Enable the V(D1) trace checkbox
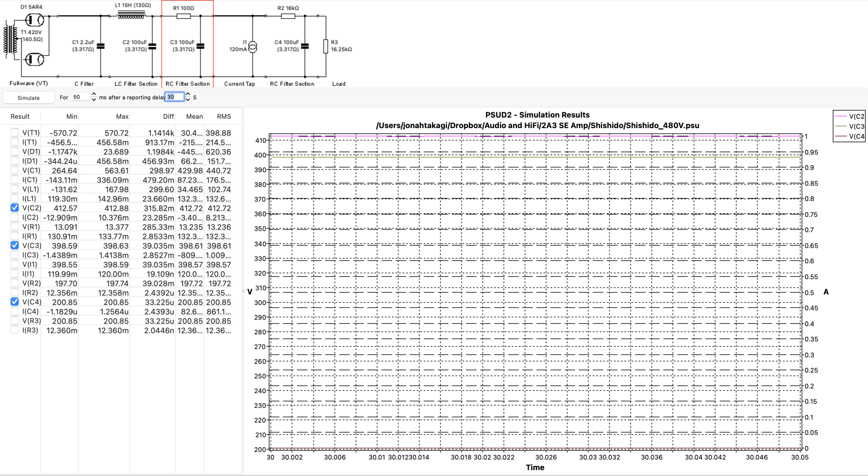The height and width of the screenshot is (476, 868). pos(15,151)
